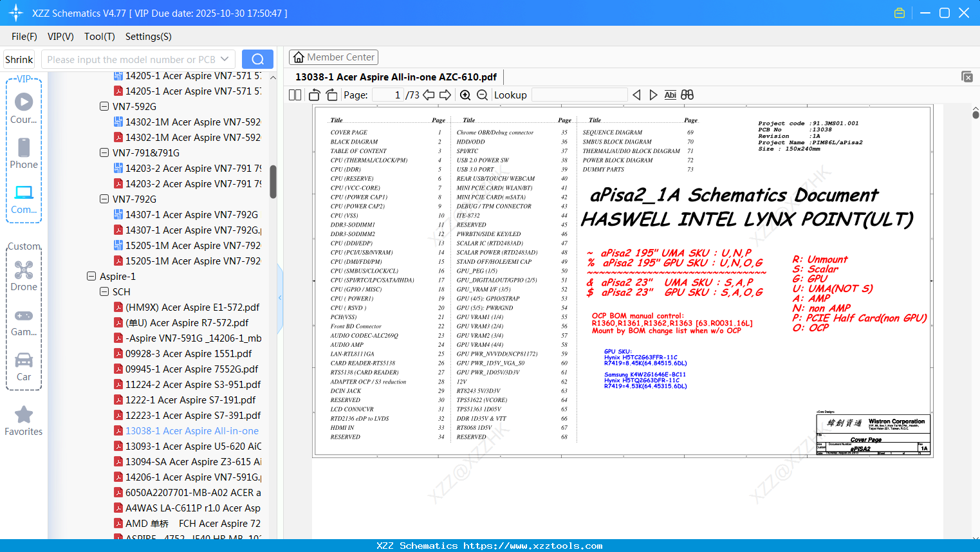Go to the previous page arrow
Viewport: 980px width, 552px height.
[429, 95]
